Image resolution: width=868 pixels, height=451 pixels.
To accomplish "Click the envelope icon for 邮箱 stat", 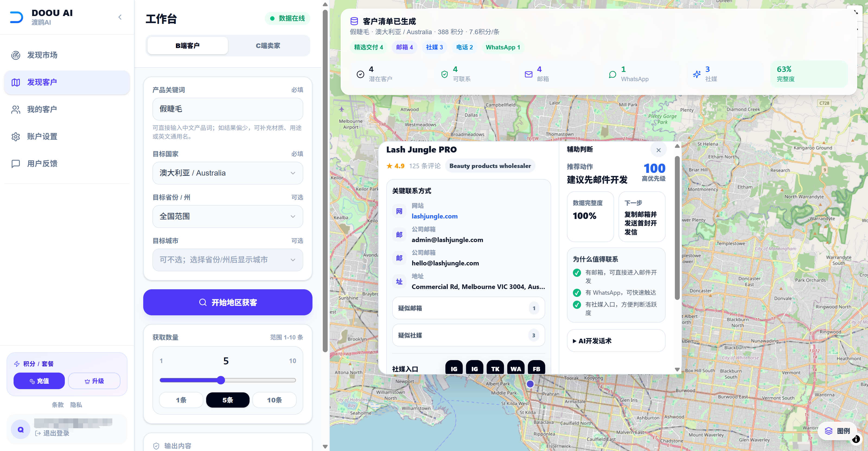I will point(528,75).
